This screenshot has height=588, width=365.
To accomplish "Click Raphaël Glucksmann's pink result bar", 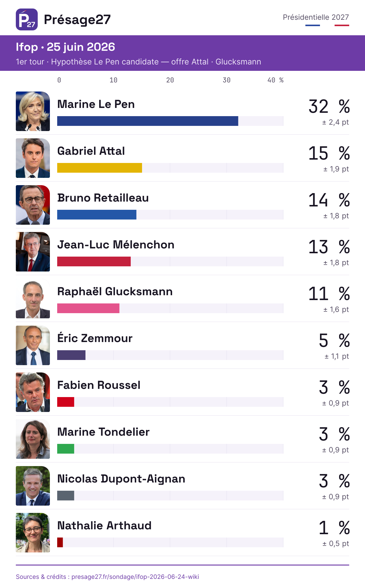I will pyautogui.click(x=88, y=308).
